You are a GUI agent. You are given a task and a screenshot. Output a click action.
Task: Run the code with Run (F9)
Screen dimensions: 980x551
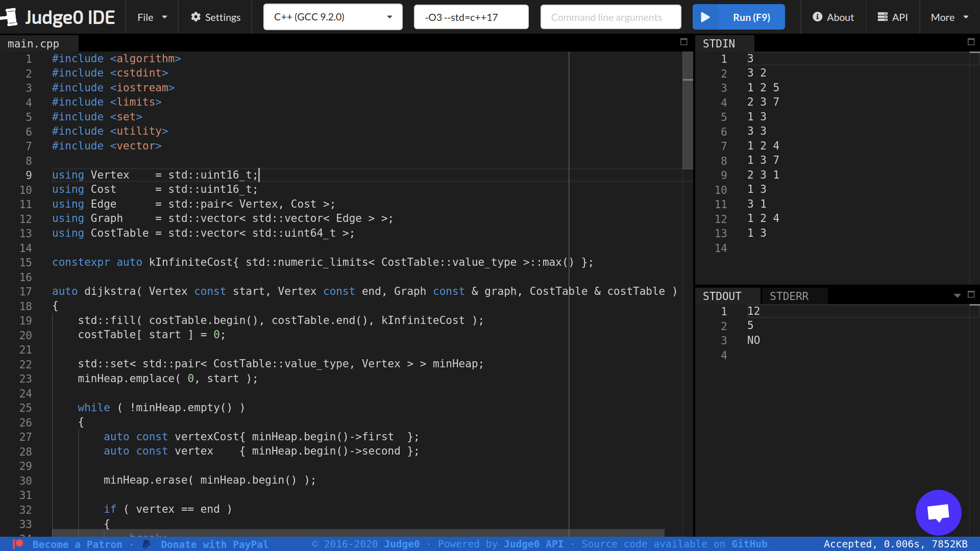(x=750, y=17)
